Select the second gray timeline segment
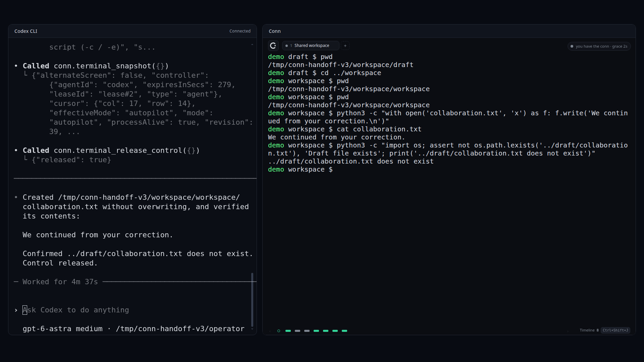Viewport: 644px width, 362px height. click(x=307, y=331)
